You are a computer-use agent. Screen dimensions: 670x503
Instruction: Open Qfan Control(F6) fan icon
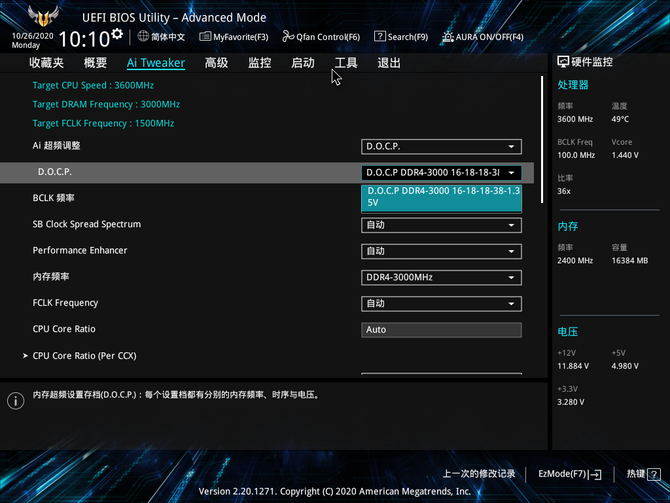(288, 37)
